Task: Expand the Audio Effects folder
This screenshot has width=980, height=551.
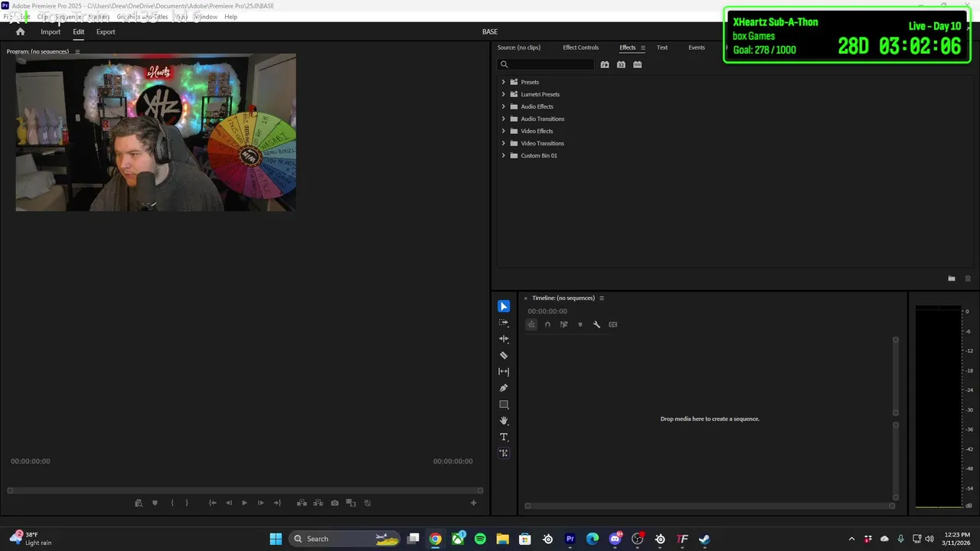Action: [x=503, y=106]
